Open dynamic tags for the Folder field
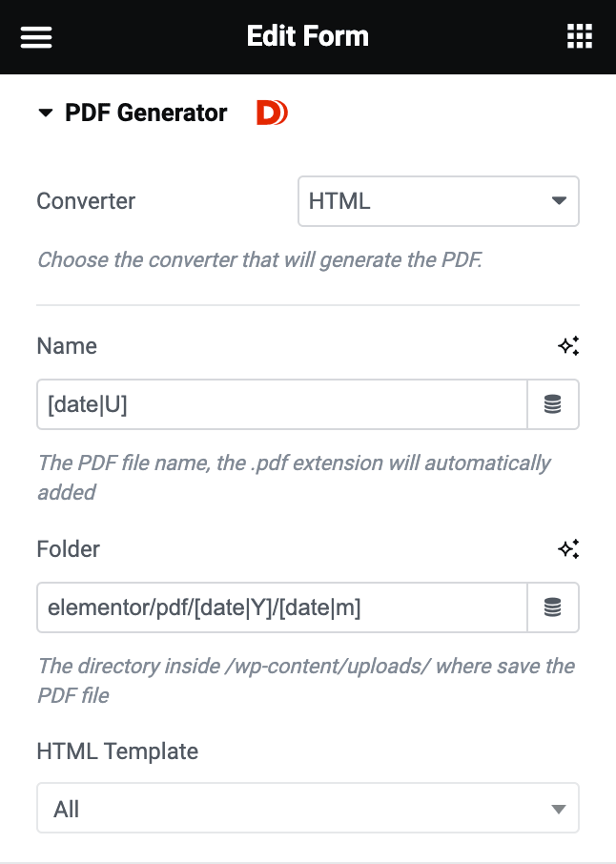The image size is (616, 864). click(553, 607)
